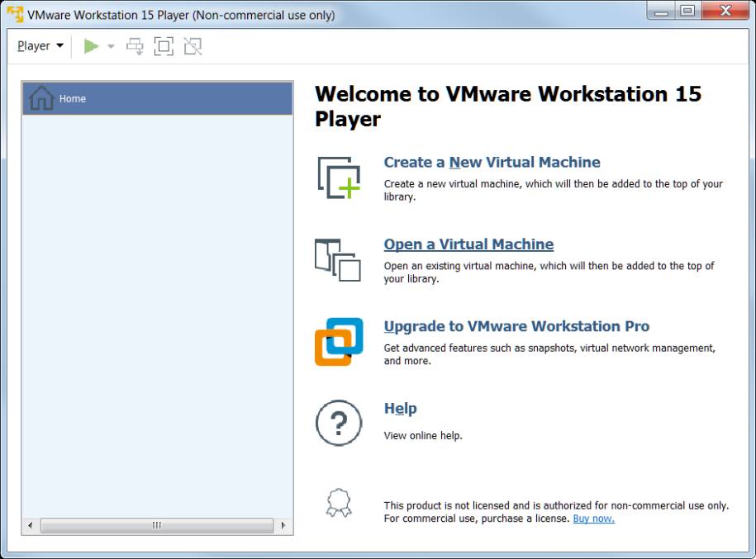The image size is (756, 559).
Task: Click the question mark help icon
Action: tap(339, 423)
